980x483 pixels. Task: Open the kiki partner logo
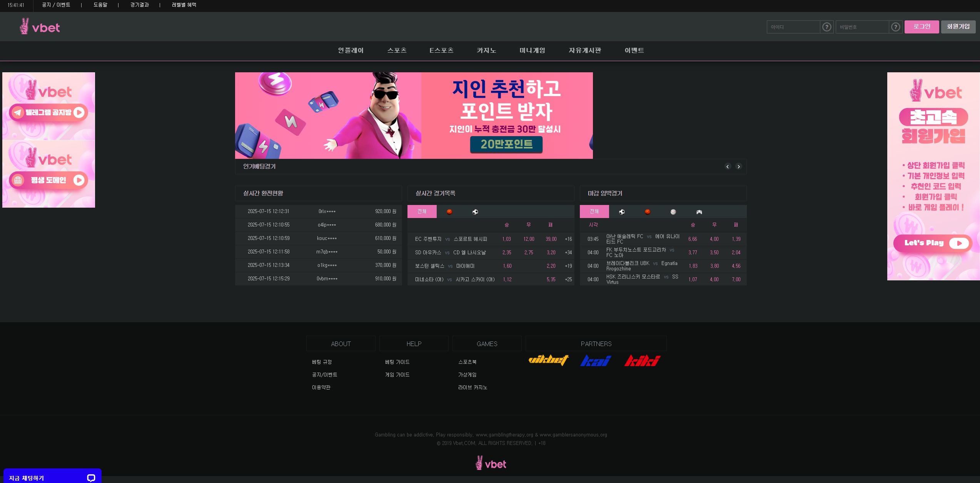tap(642, 360)
